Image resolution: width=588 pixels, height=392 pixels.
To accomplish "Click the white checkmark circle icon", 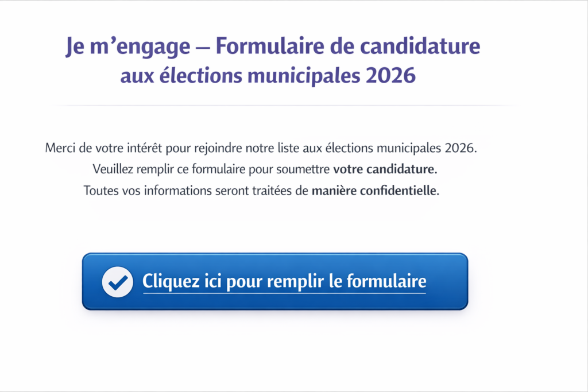I will coord(117,282).
